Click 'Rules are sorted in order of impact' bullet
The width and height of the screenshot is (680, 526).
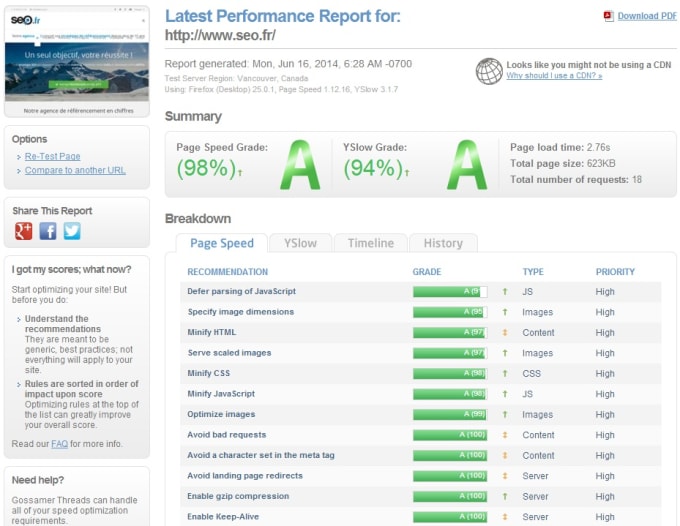click(82, 389)
